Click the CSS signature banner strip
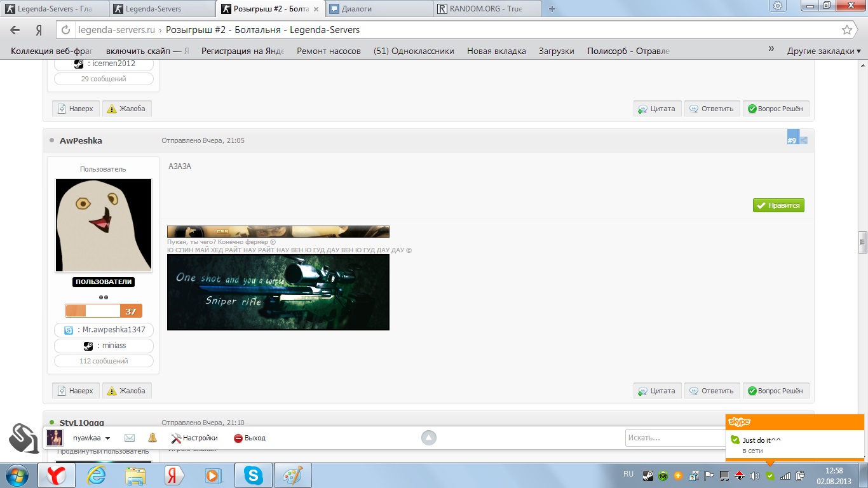The width and height of the screenshot is (868, 488). tap(278, 231)
